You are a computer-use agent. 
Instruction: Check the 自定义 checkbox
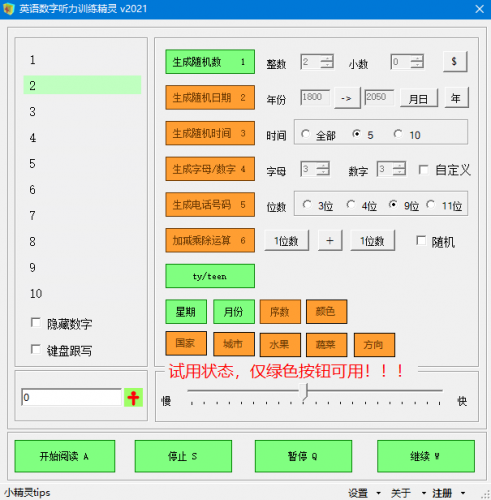point(424,170)
